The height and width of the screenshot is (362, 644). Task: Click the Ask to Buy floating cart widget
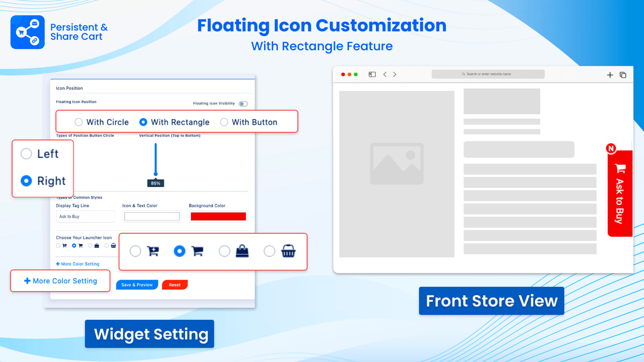pyautogui.click(x=620, y=194)
